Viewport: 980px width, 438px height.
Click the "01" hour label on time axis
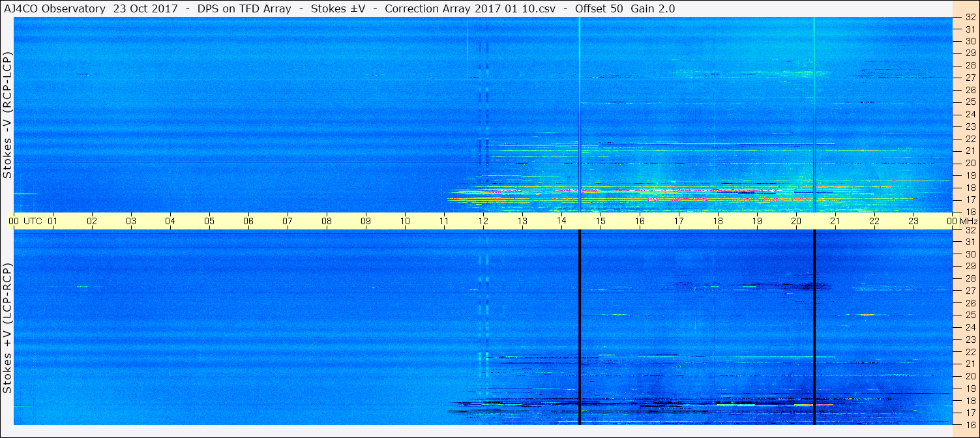click(53, 221)
